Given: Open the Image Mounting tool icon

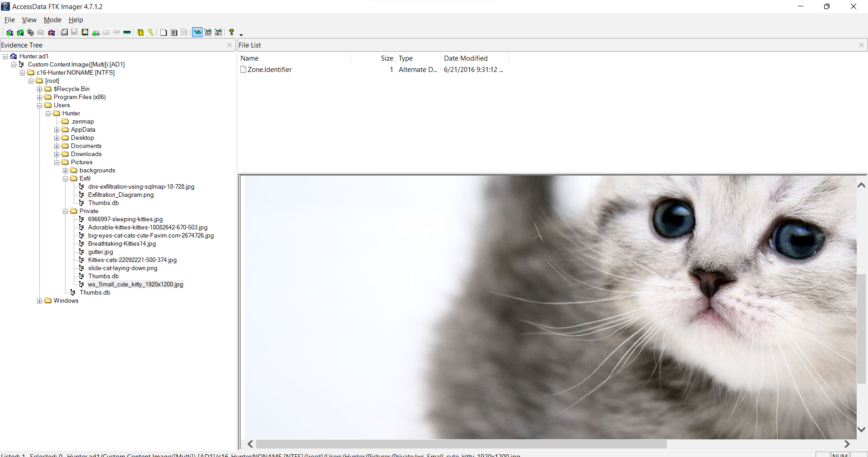Looking at the screenshot, I should [x=30, y=32].
